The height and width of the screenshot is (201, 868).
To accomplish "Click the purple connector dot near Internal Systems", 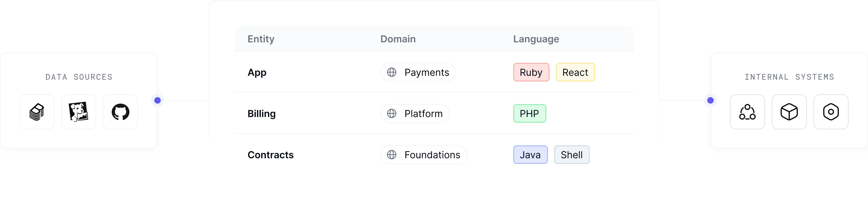I will 710,100.
